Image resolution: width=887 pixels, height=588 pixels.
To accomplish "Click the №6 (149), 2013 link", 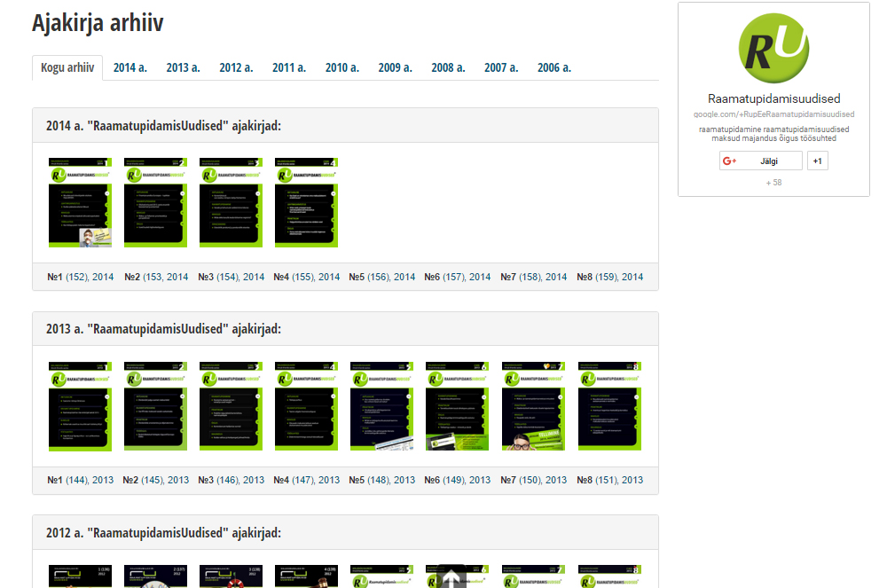I will (x=458, y=480).
